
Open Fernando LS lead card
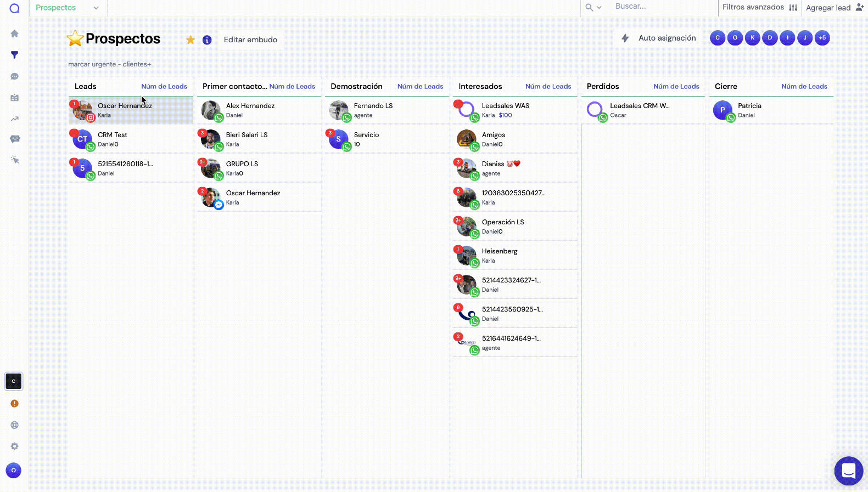[x=387, y=110]
